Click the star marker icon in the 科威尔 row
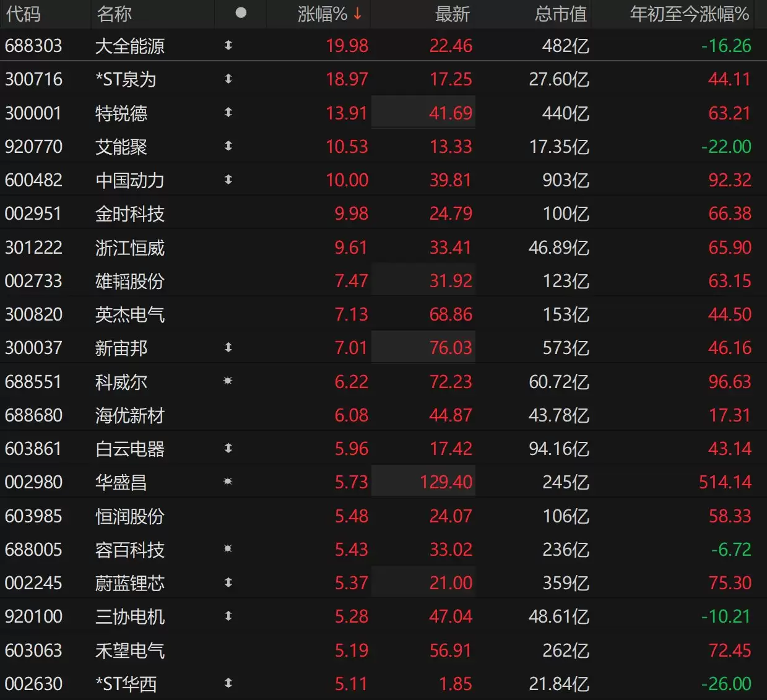 228,381
